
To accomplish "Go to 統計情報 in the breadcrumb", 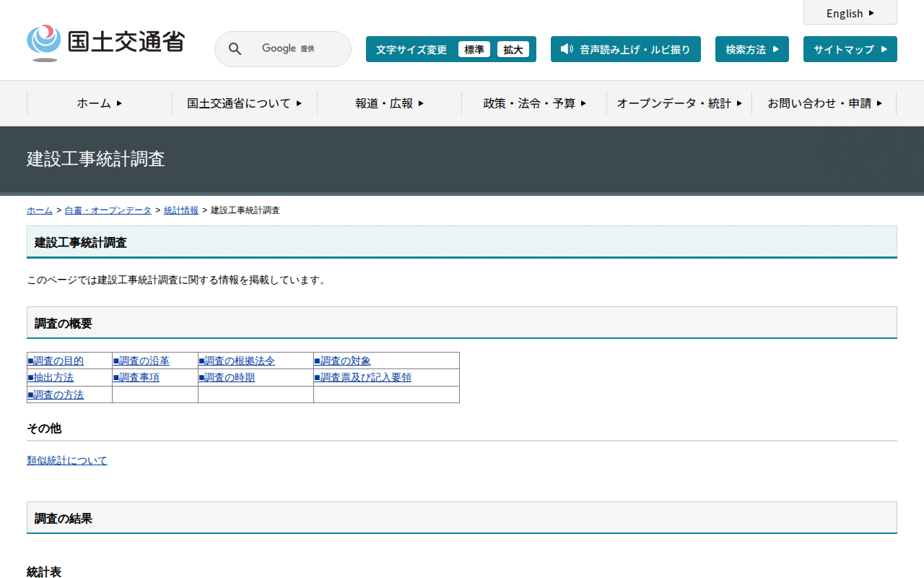I will point(181,210).
